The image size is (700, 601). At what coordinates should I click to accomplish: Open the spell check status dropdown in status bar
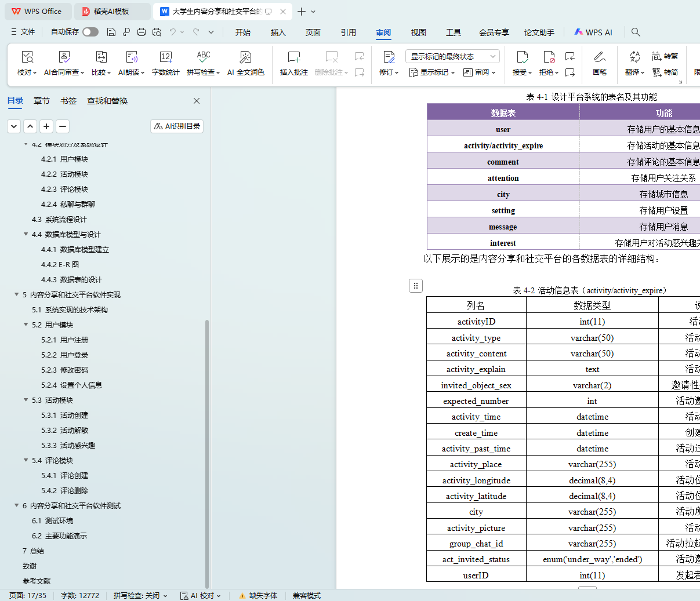(x=140, y=595)
